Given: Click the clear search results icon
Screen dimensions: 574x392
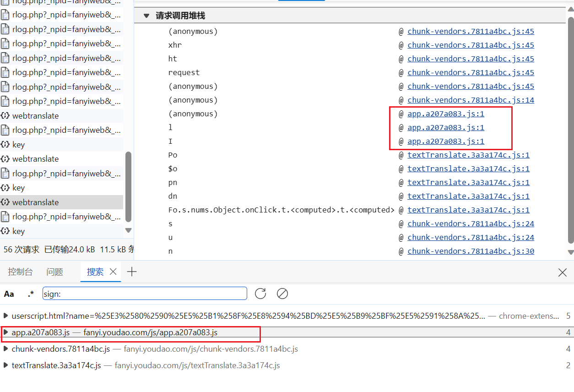Looking at the screenshot, I should click(282, 294).
